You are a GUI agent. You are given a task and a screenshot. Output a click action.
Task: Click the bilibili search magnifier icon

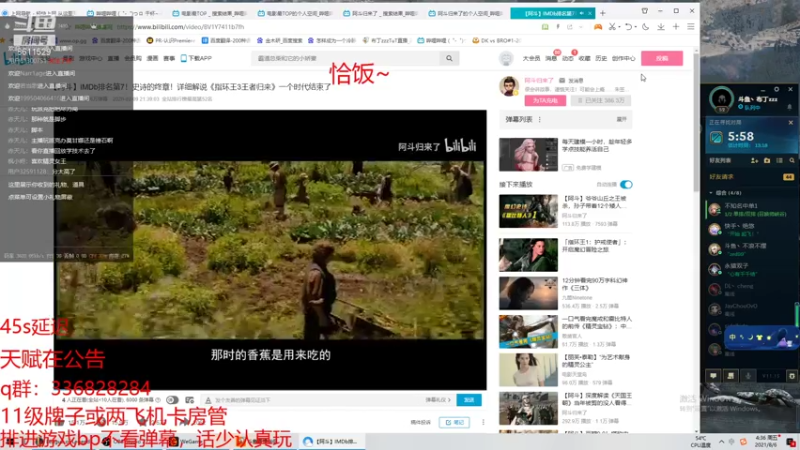pos(449,58)
